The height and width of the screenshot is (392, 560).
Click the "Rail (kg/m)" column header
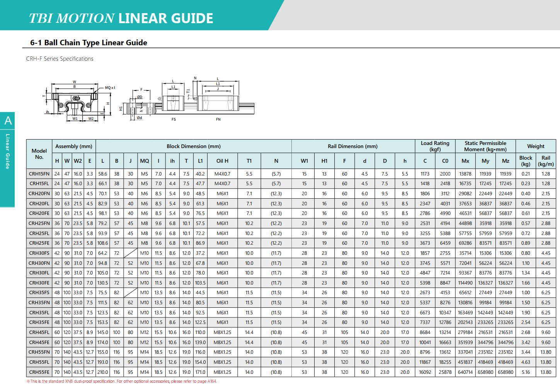(546, 161)
